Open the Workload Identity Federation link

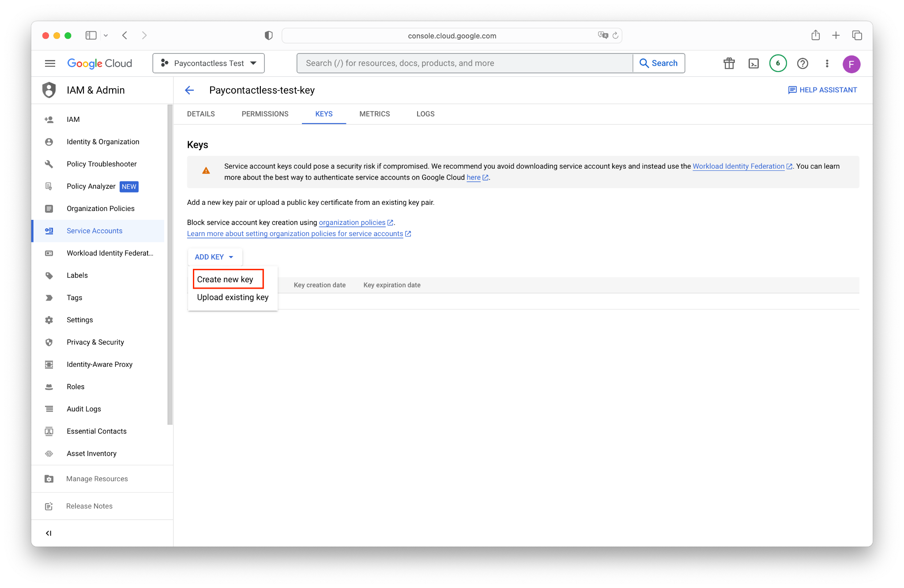738,166
